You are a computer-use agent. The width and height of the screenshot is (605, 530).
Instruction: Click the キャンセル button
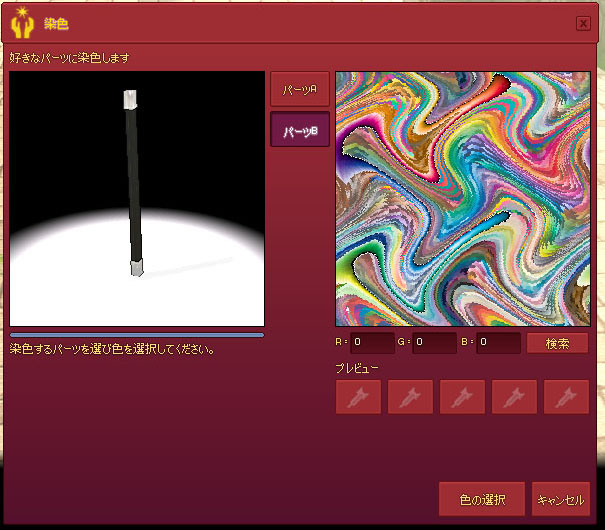[x=561, y=499]
